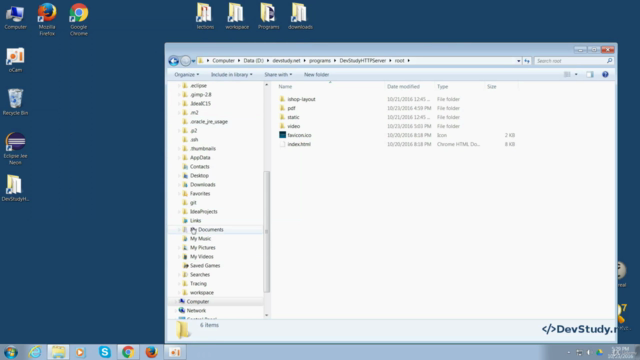
Task: Launch Eclipse Jee Neon shortcut
Action: (15, 148)
